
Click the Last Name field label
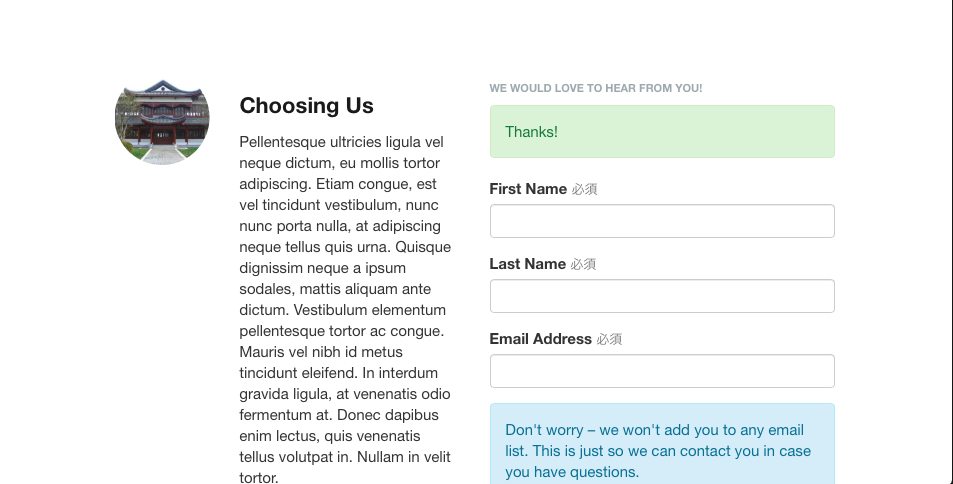[x=528, y=264]
